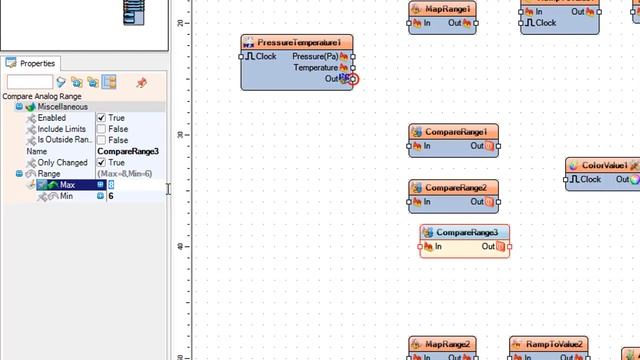Image resolution: width=640 pixels, height=360 pixels.
Task: Click the RampToValue2 component icon
Action: [x=517, y=344]
